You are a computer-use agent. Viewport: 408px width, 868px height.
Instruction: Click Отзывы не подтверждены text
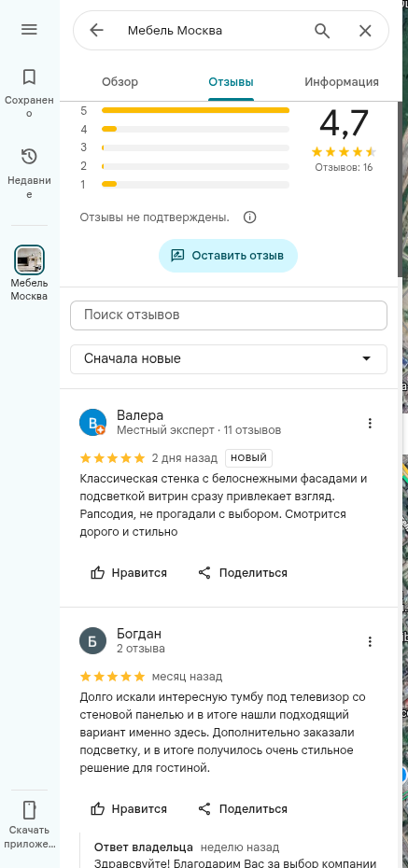coord(154,217)
